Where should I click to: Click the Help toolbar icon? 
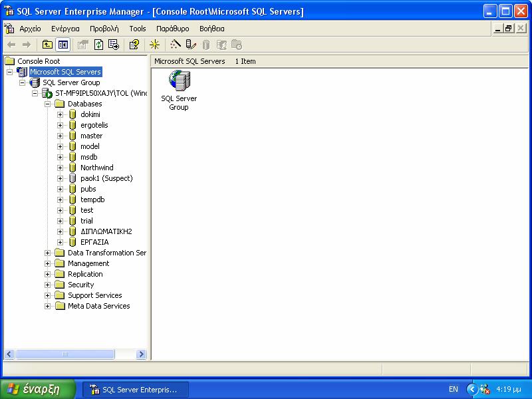tap(134, 45)
